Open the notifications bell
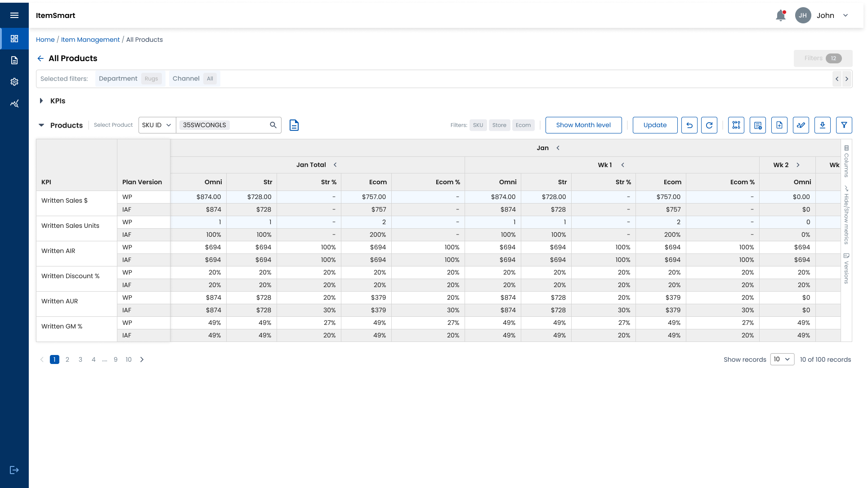Screen dimensions: 868x488 tap(780, 16)
